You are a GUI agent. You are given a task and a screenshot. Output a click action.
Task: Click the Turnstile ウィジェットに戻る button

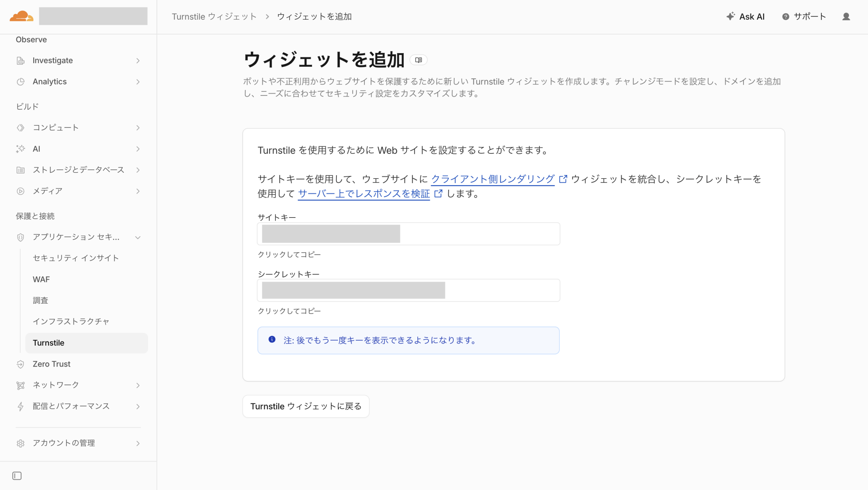306,406
